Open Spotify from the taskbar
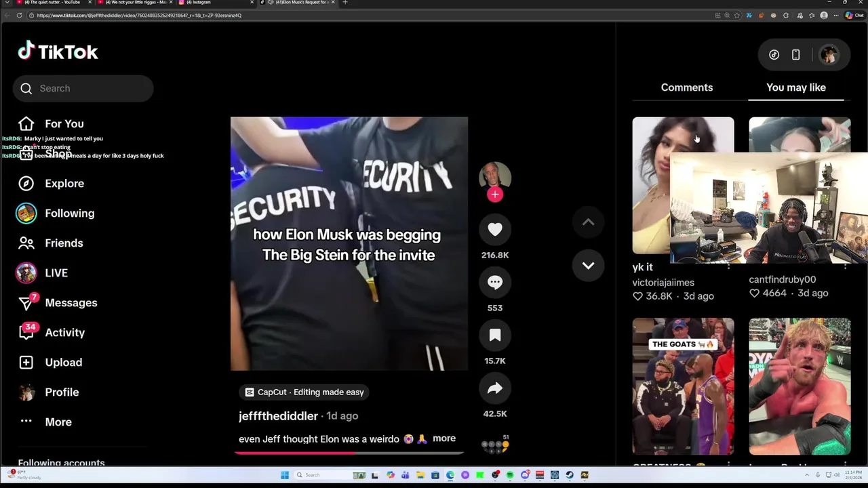868x488 pixels. click(x=510, y=475)
